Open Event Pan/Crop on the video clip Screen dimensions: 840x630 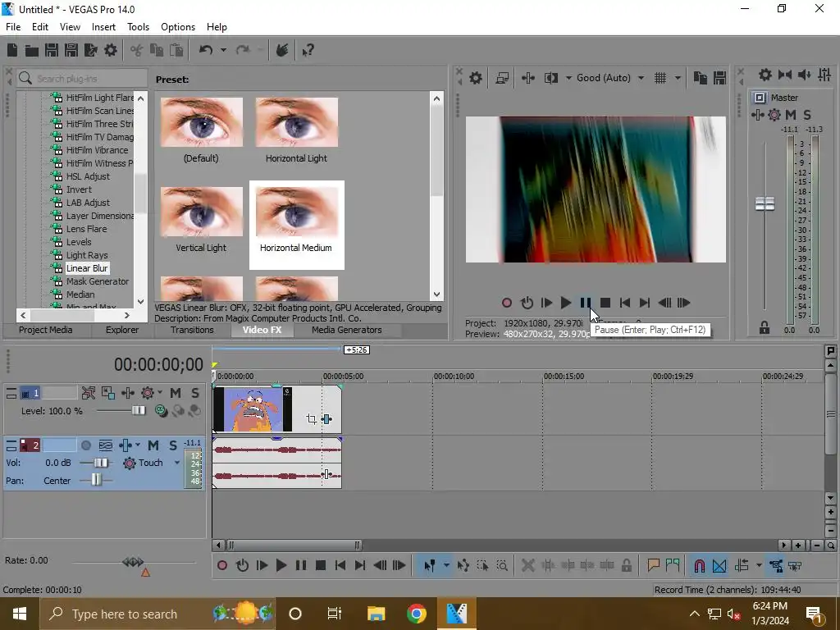311,419
